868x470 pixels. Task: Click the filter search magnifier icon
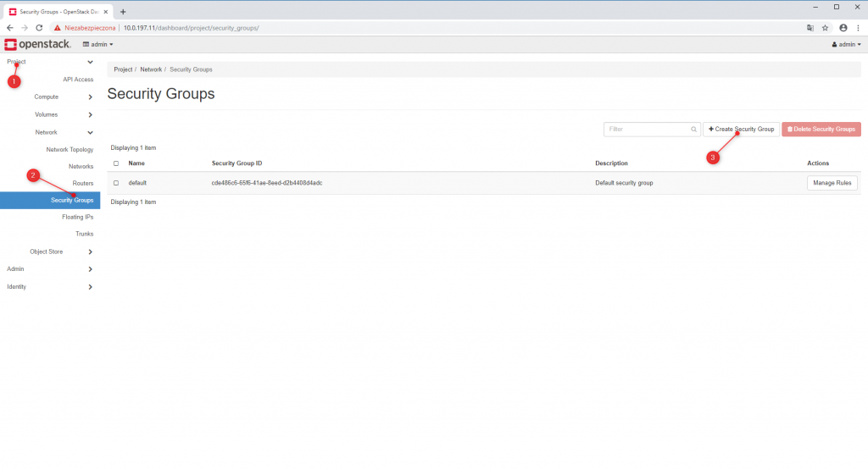[693, 130]
